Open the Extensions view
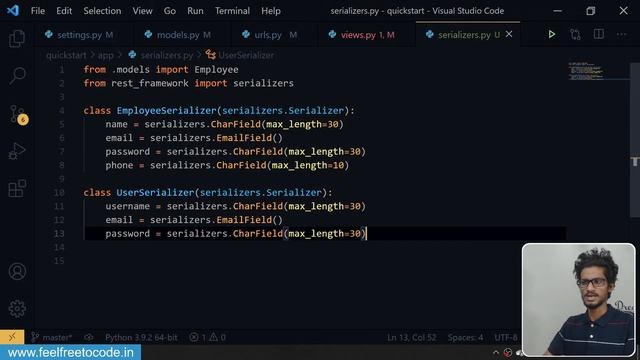 17,188
